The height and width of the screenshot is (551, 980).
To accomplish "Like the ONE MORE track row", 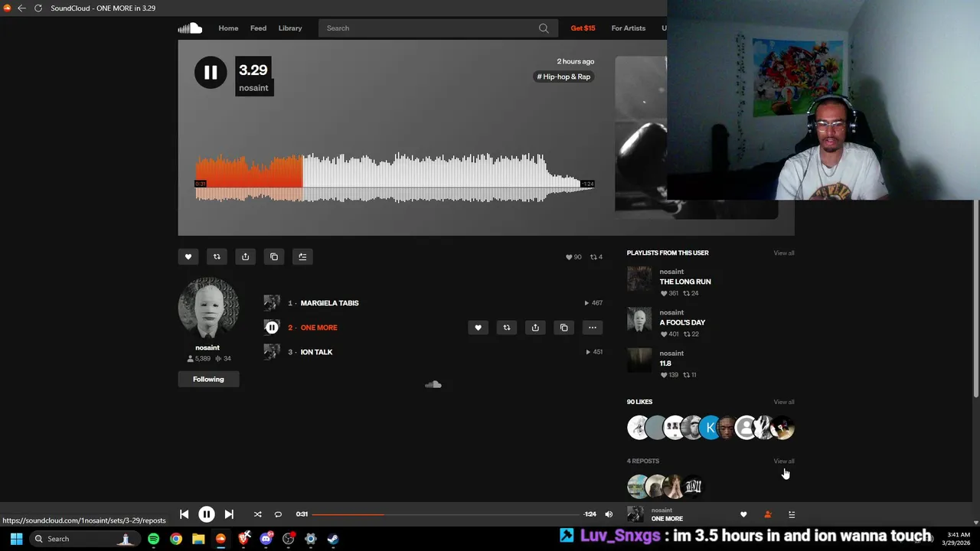I will coord(478,328).
